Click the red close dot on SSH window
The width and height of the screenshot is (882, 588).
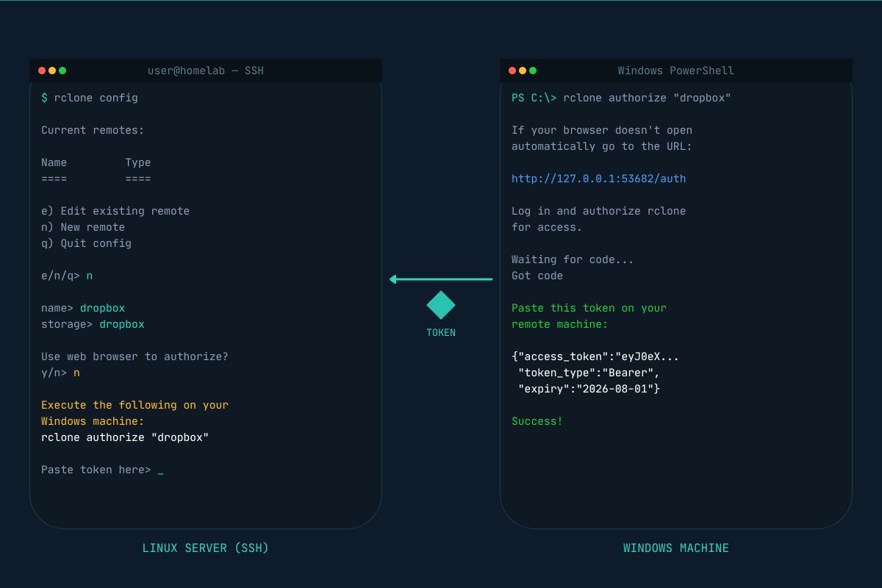point(42,71)
